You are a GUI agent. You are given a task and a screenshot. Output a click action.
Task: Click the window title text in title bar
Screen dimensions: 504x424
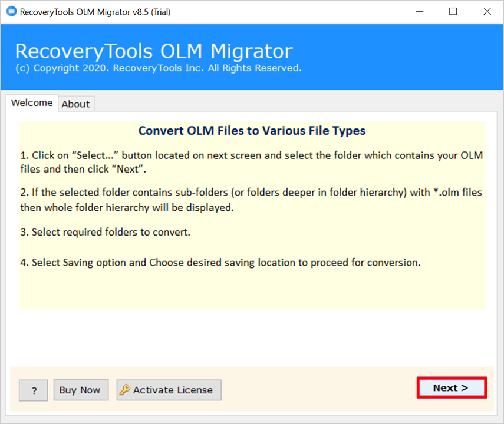point(95,11)
